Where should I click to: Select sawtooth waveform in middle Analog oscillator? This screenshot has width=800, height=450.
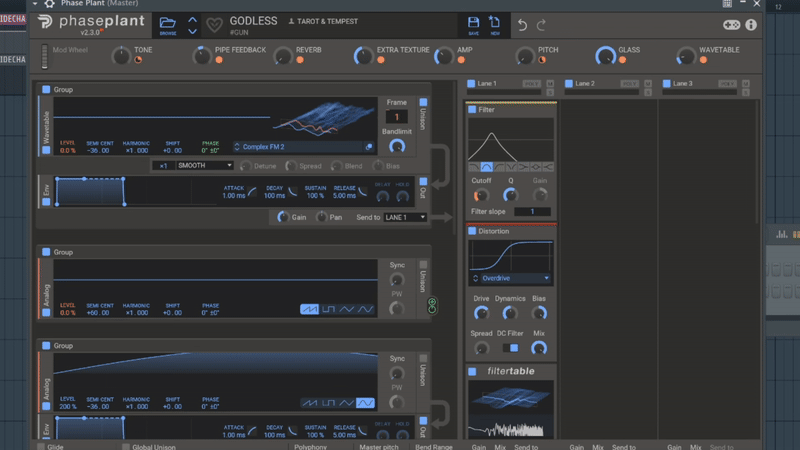[x=309, y=309]
